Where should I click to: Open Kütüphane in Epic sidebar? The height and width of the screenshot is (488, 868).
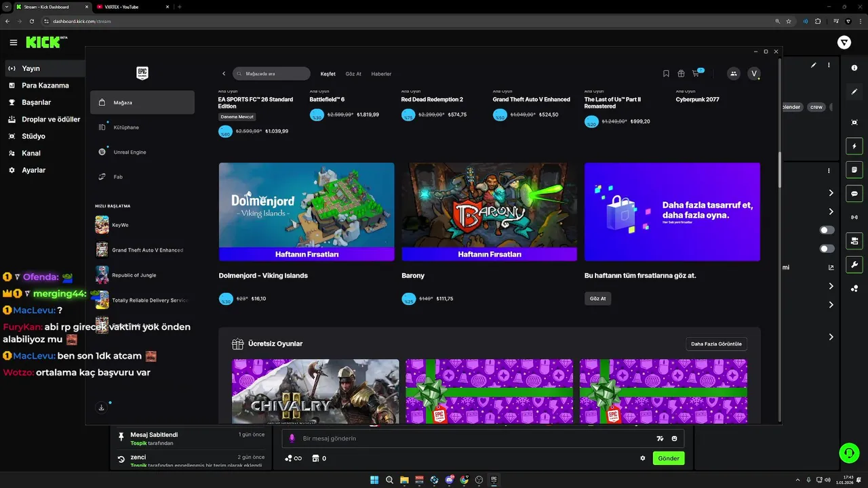(x=142, y=127)
